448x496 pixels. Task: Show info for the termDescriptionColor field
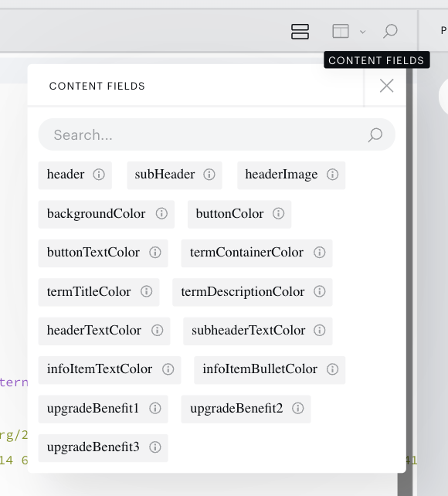319,292
